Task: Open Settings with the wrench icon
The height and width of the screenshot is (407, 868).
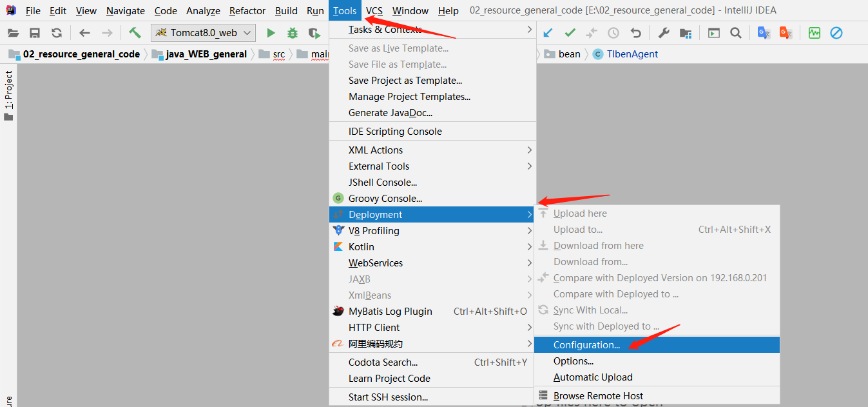Action: coord(664,33)
